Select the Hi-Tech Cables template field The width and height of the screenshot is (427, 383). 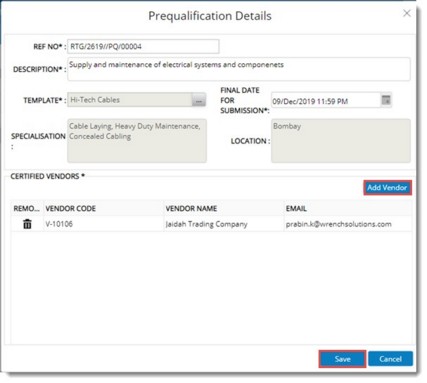click(130, 100)
